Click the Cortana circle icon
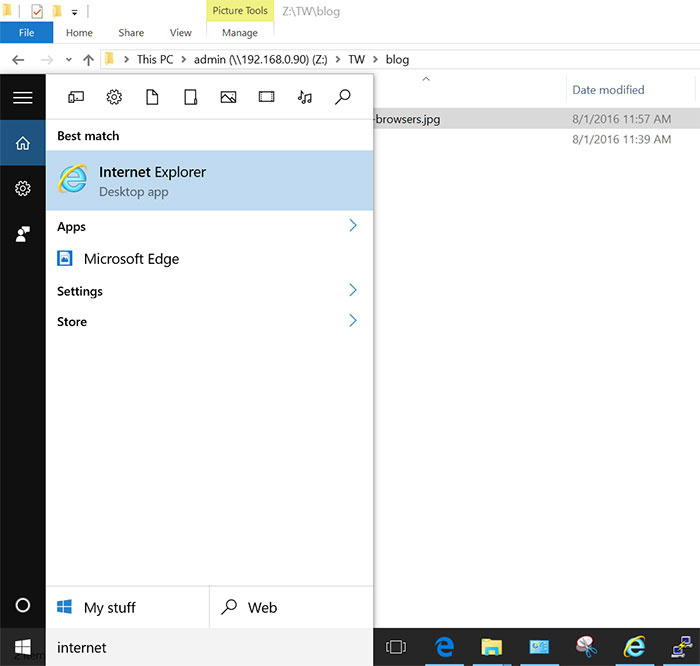This screenshot has width=700, height=666. click(x=23, y=605)
